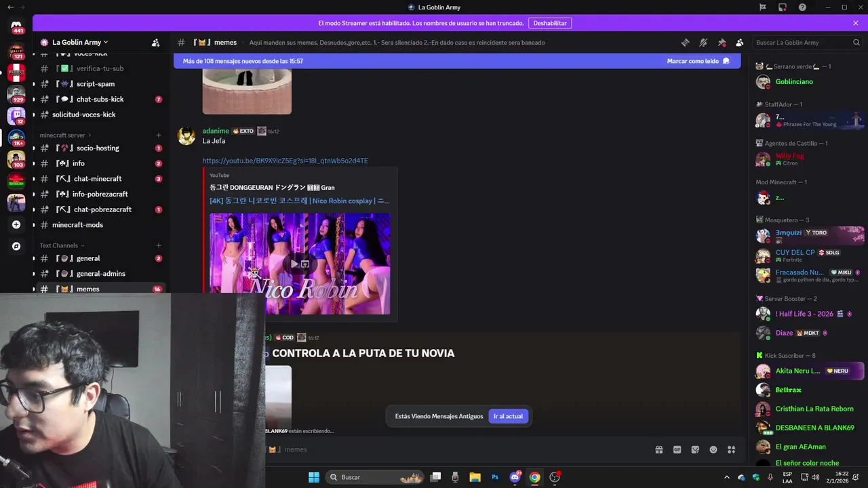868x488 pixels.
Task: Collapse the minecraft server category
Action: 64,135
